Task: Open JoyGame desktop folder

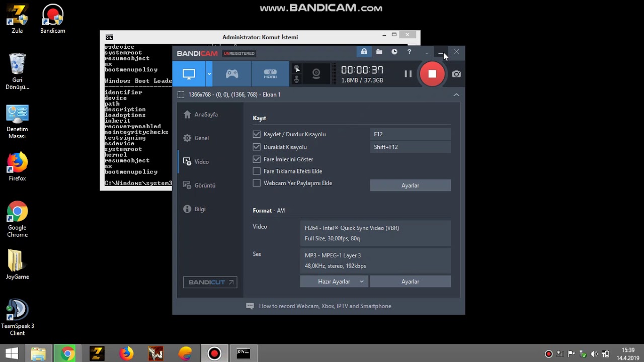Action: pyautogui.click(x=17, y=264)
